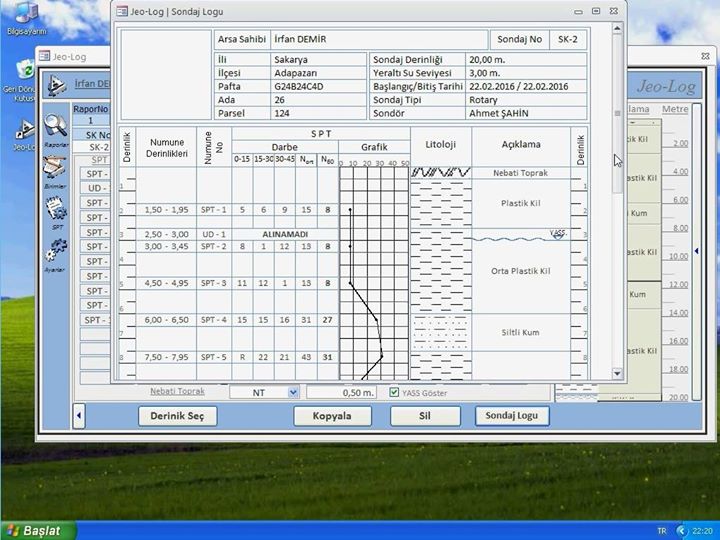The width and height of the screenshot is (720, 540).
Task: Click the TR language indicator in taskbar
Action: (x=662, y=531)
